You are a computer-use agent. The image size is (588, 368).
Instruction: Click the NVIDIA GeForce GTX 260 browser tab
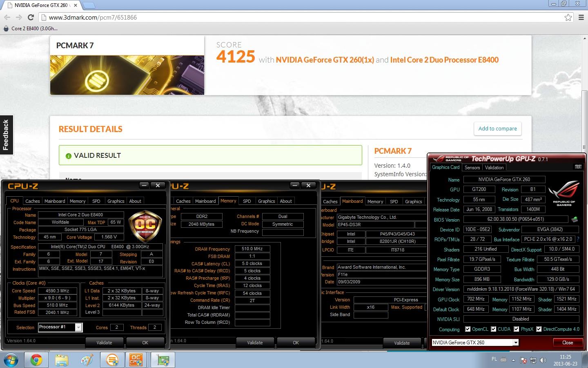(x=42, y=5)
